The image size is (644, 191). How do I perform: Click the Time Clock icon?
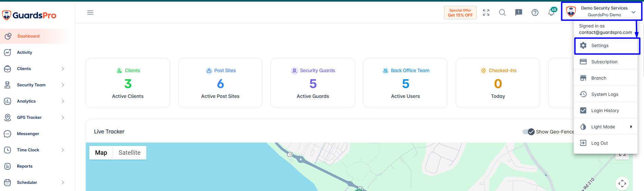pyautogui.click(x=7, y=150)
